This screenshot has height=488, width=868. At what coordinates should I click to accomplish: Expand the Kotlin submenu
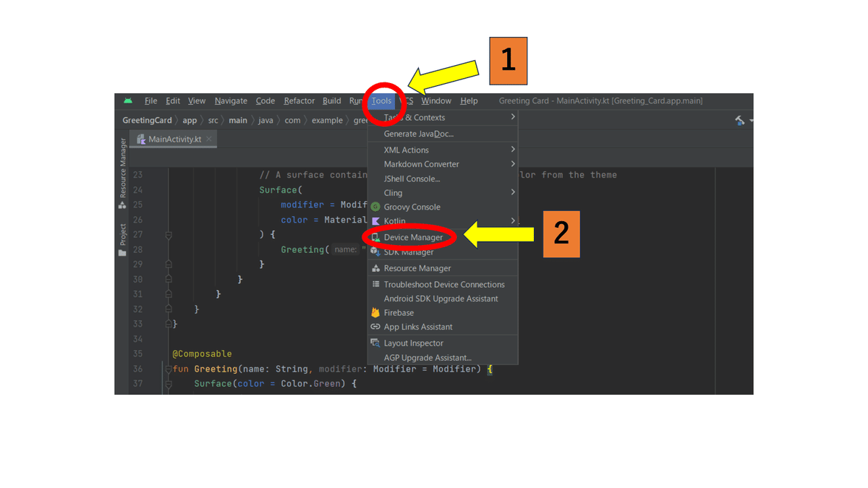click(443, 221)
